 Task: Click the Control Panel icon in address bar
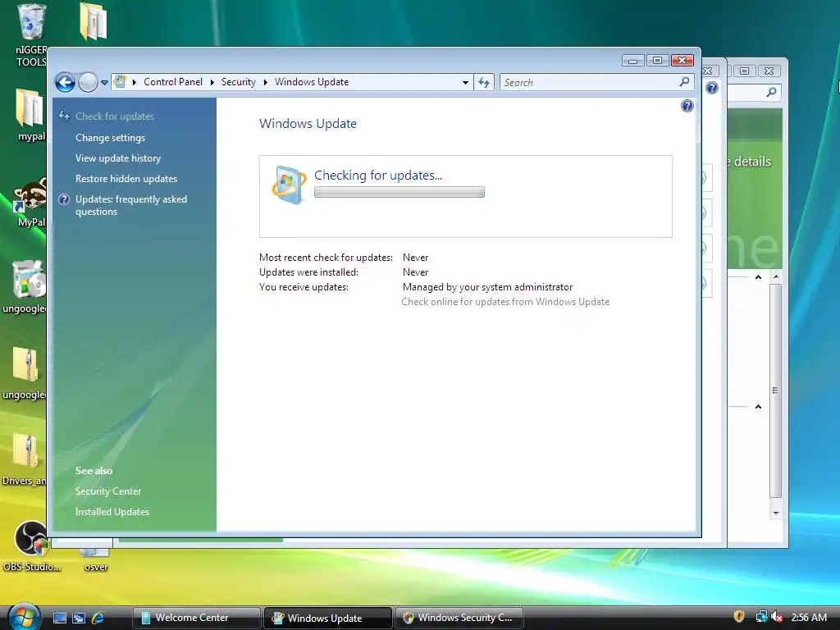pos(120,81)
